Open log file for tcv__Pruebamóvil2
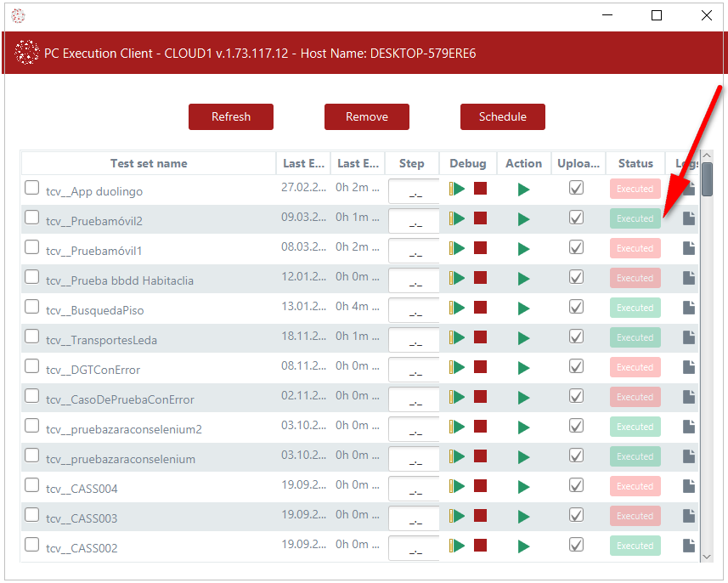This screenshot has height=583, width=728. (689, 218)
